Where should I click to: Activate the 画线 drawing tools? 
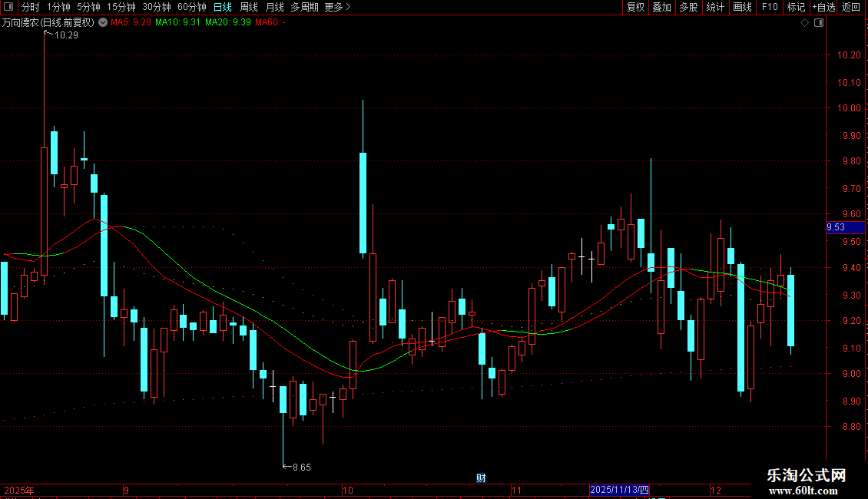pyautogui.click(x=742, y=7)
